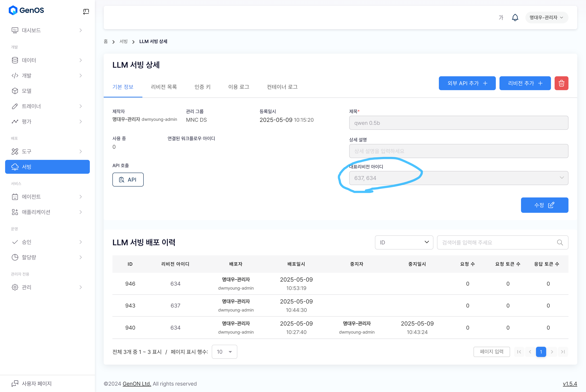586x392 pixels.
Task: Switch to the 컨테이너 로그 tab
Action: point(282,87)
